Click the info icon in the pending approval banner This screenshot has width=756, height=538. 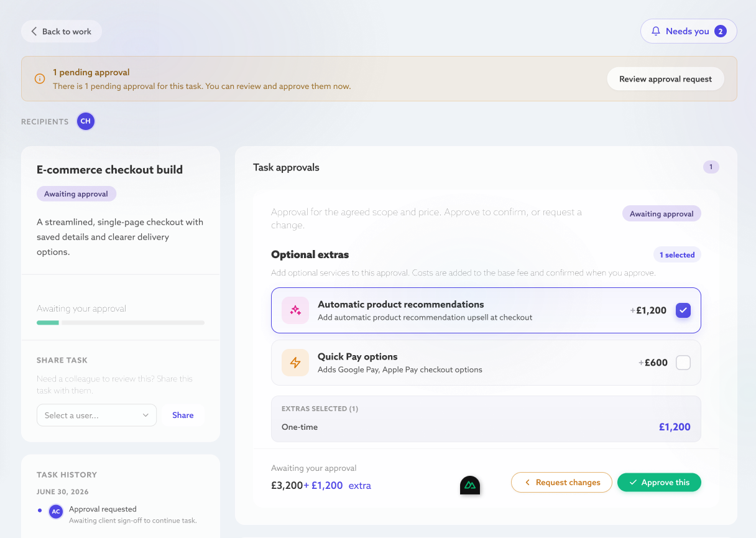[40, 79]
